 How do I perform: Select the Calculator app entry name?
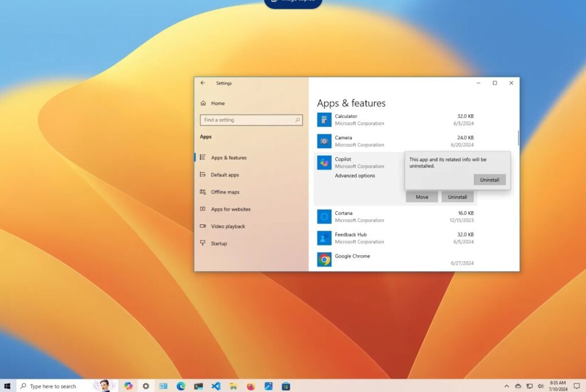(x=346, y=116)
